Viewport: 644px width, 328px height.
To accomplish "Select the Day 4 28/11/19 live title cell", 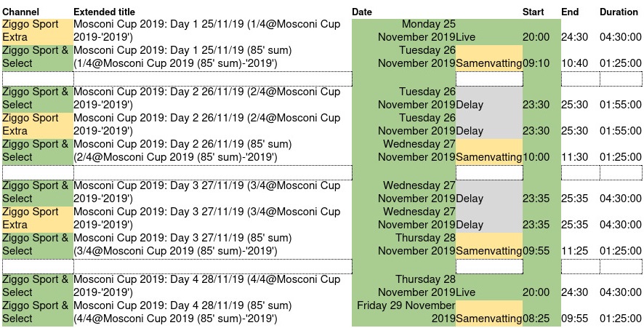I will (212, 286).
